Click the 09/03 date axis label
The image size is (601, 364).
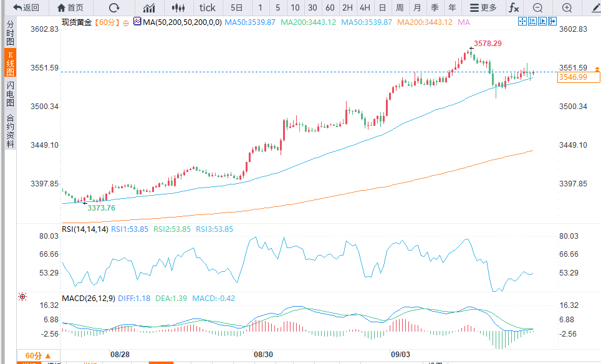(x=400, y=355)
